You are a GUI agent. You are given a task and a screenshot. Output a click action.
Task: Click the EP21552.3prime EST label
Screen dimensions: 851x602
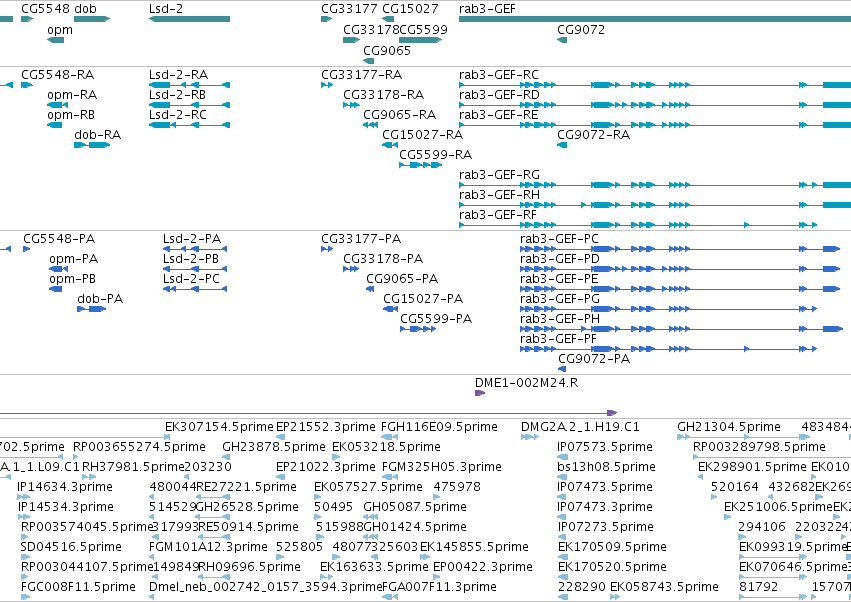326,427
